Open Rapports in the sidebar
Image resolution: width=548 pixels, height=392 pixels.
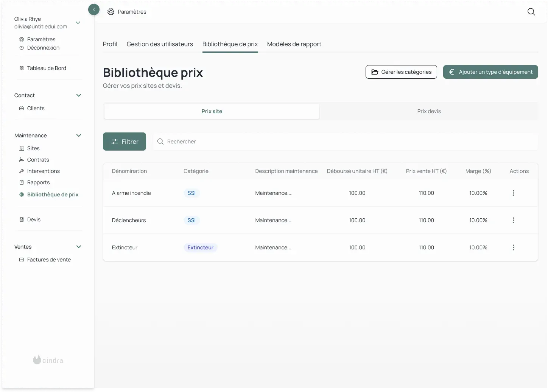click(39, 182)
